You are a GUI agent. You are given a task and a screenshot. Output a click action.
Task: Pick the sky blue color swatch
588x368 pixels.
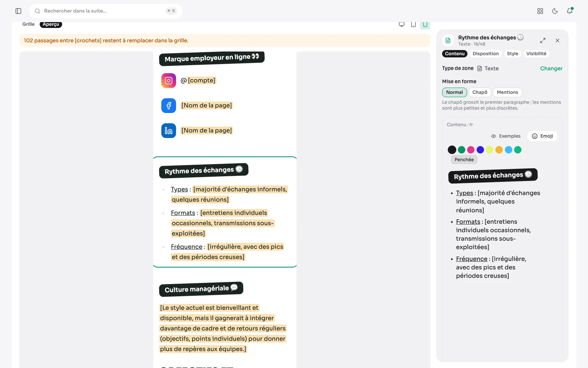pyautogui.click(x=509, y=150)
